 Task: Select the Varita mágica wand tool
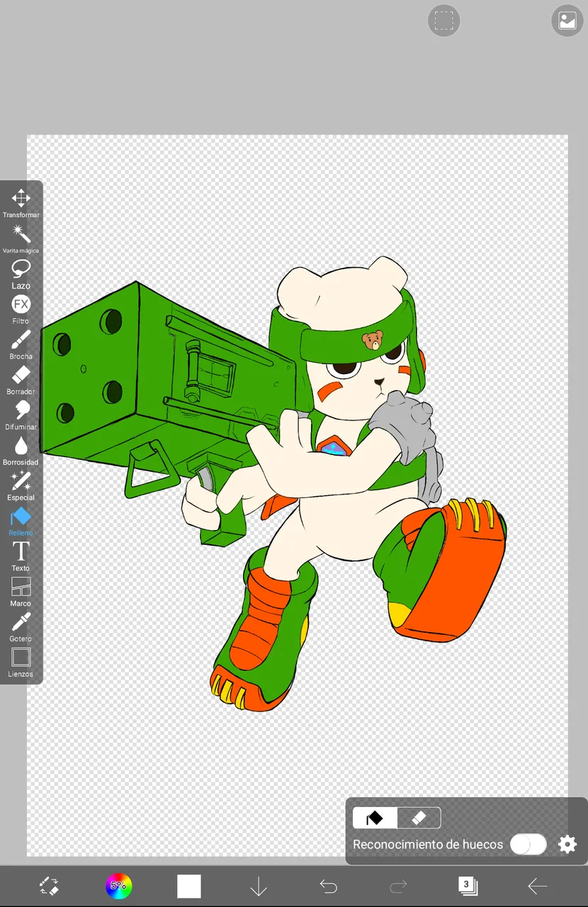[x=21, y=238]
